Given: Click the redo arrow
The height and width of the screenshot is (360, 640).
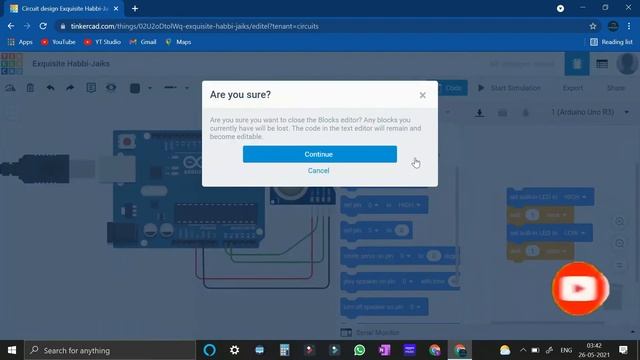Looking at the screenshot, I should pos(70,88).
